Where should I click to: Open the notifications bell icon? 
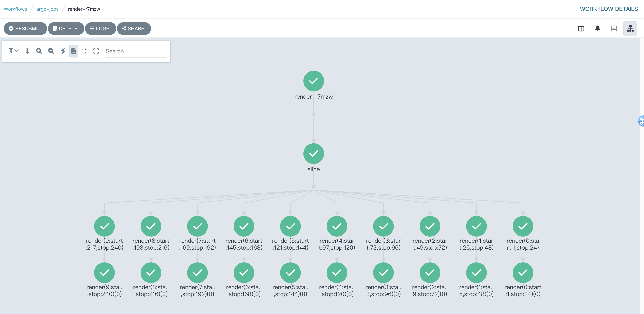tap(597, 29)
